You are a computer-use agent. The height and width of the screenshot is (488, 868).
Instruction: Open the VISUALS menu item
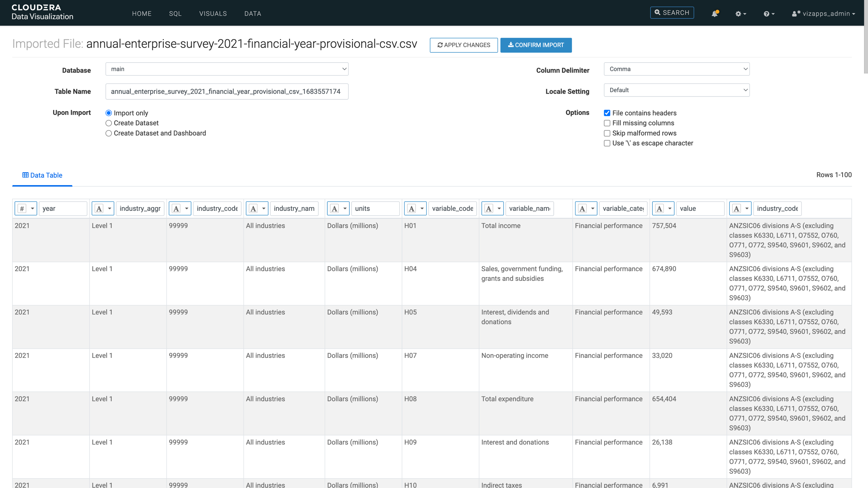[x=213, y=14]
